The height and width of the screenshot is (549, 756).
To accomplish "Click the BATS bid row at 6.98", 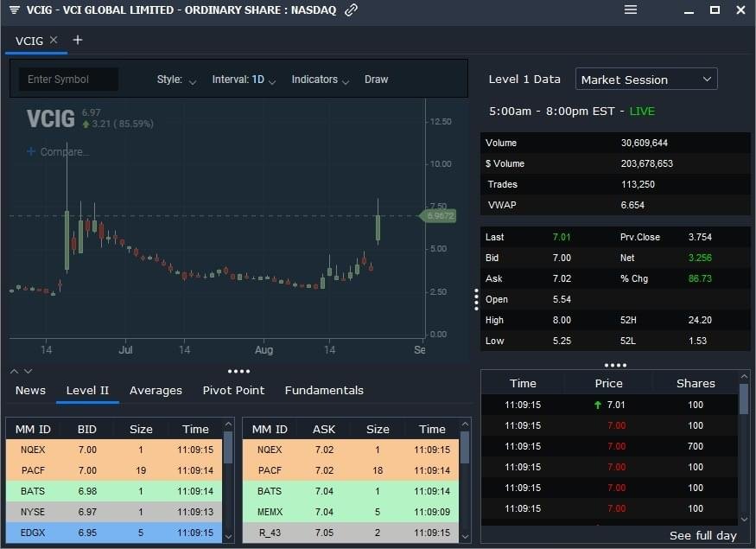I will point(114,491).
